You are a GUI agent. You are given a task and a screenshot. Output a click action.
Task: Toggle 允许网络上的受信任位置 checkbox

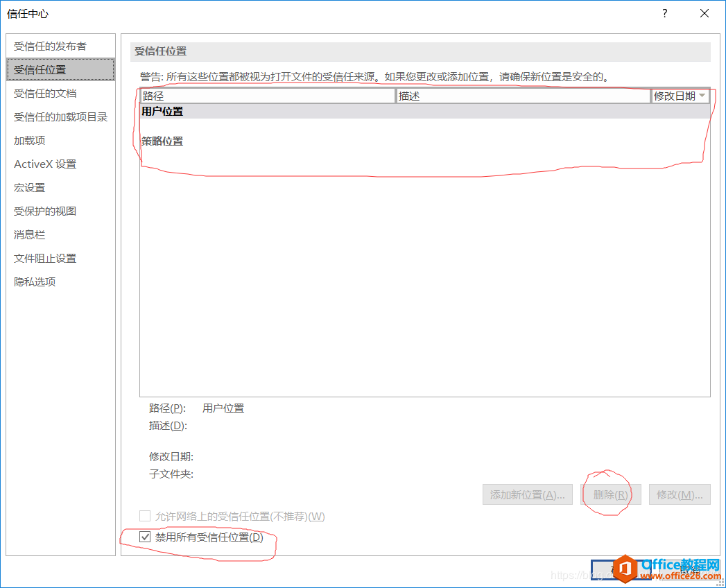tap(145, 515)
